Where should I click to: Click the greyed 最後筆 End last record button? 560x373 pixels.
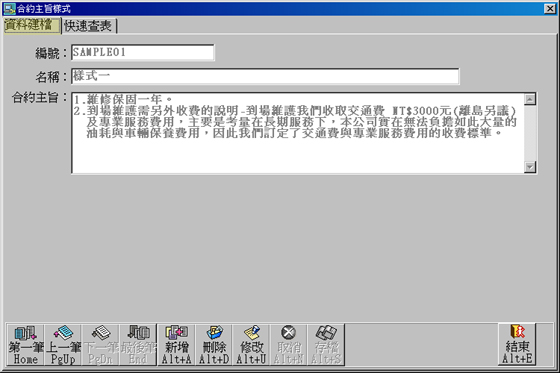138,345
